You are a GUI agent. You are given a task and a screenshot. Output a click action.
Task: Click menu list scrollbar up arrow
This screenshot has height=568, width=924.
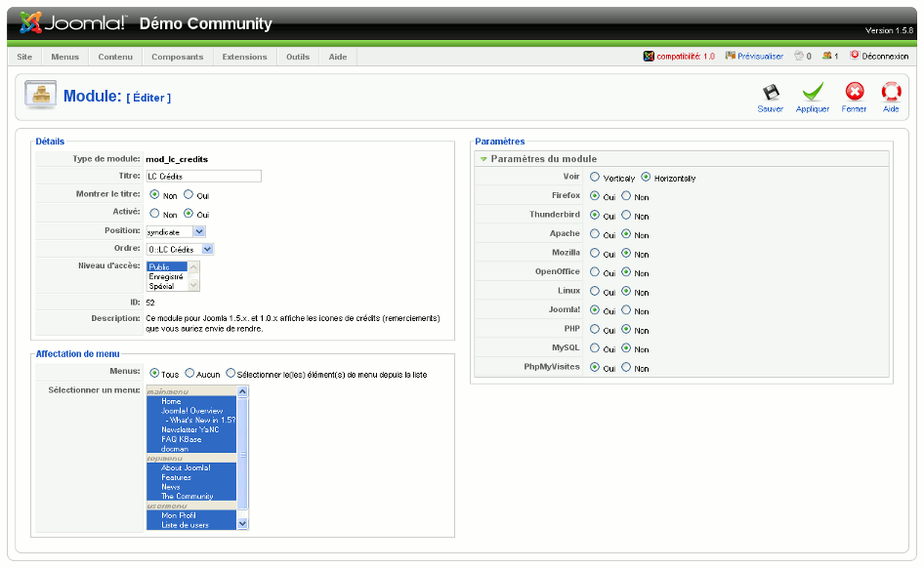coord(242,391)
